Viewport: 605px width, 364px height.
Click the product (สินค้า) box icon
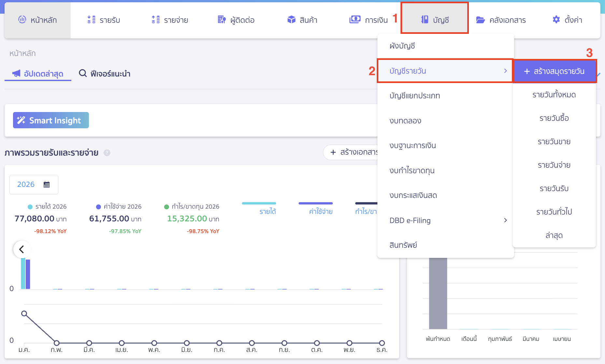click(291, 20)
